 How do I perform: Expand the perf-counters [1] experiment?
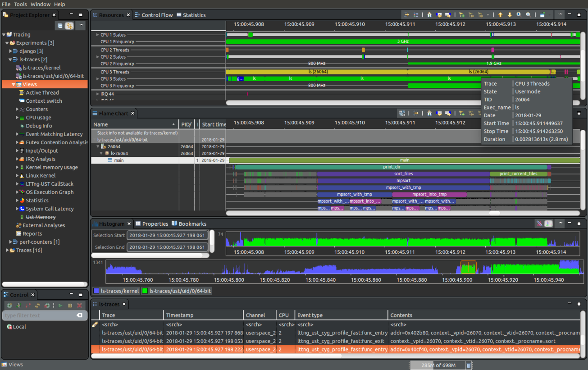(11, 242)
